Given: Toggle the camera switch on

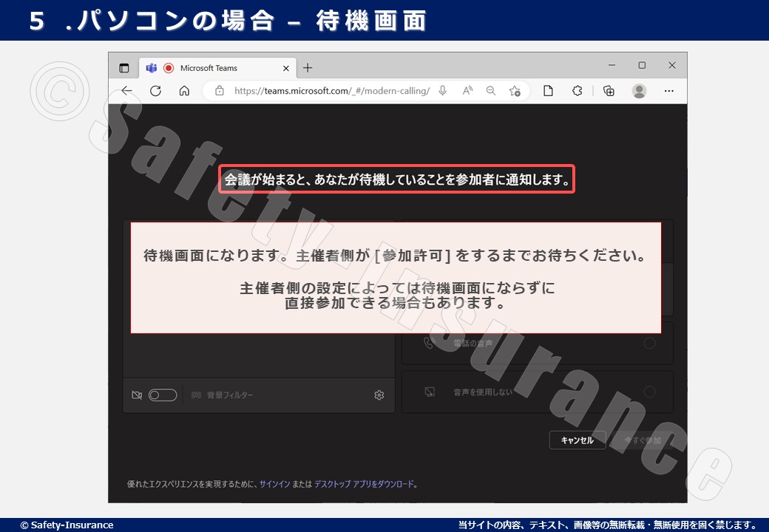Looking at the screenshot, I should tap(163, 395).
